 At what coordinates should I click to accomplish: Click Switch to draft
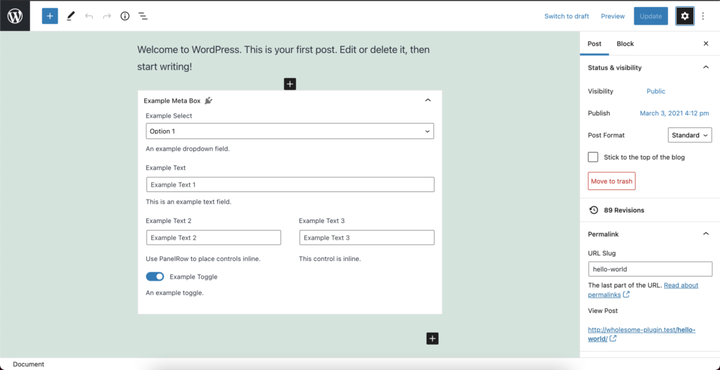(567, 16)
